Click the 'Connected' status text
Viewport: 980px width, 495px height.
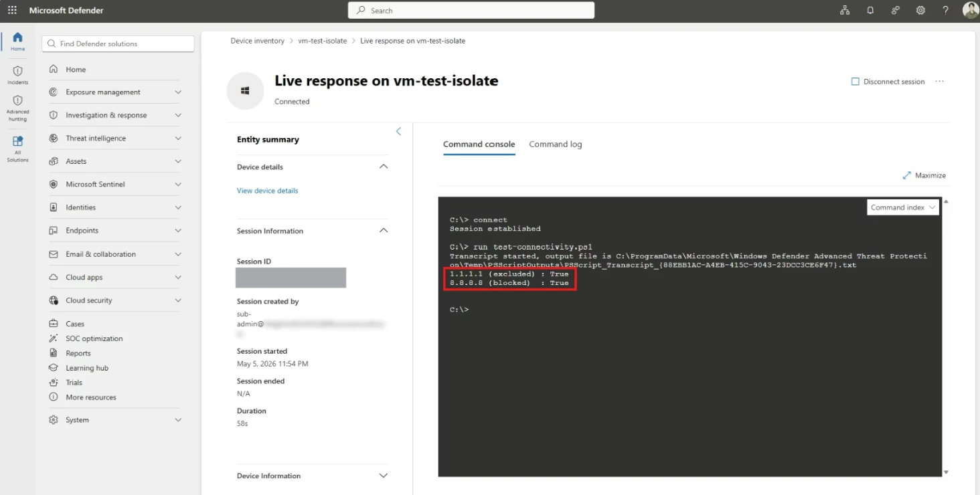pos(292,102)
